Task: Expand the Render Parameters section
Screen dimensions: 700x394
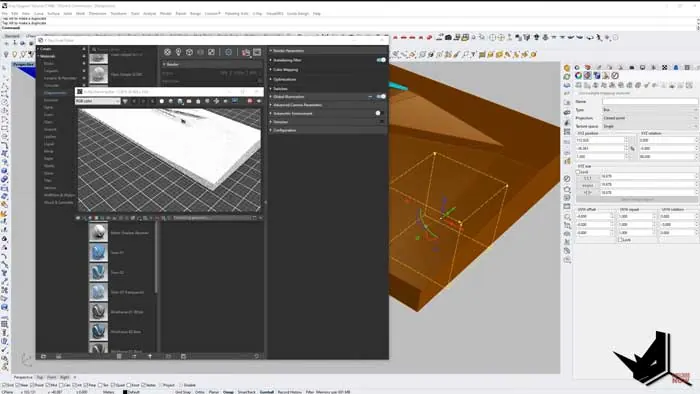Action: pyautogui.click(x=288, y=51)
